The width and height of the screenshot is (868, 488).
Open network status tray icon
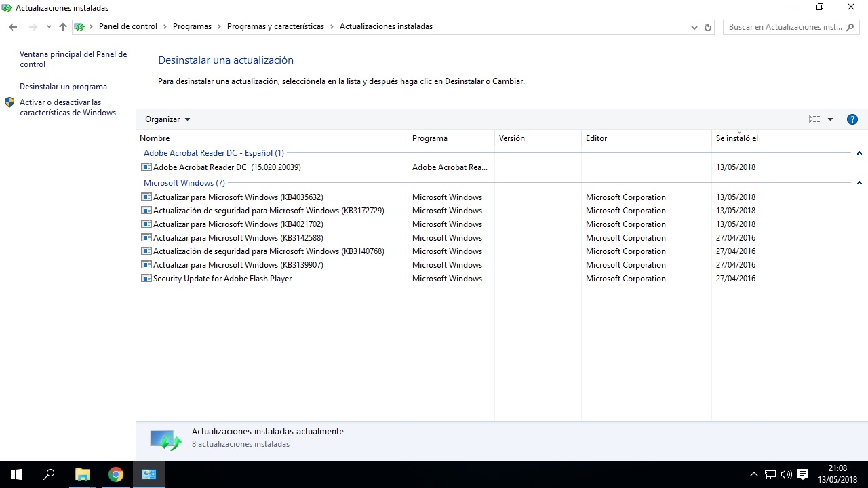(770, 474)
